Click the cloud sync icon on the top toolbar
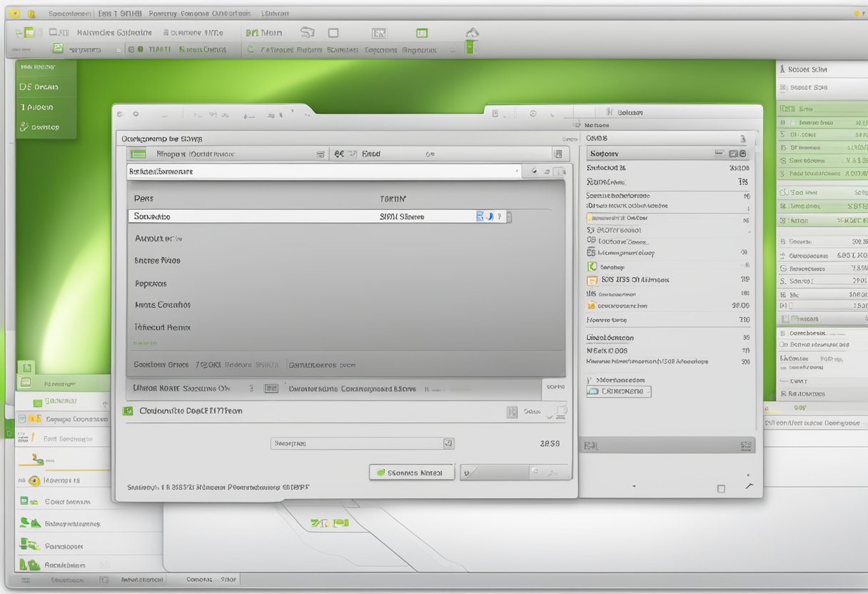This screenshot has height=594, width=868. pos(470,31)
